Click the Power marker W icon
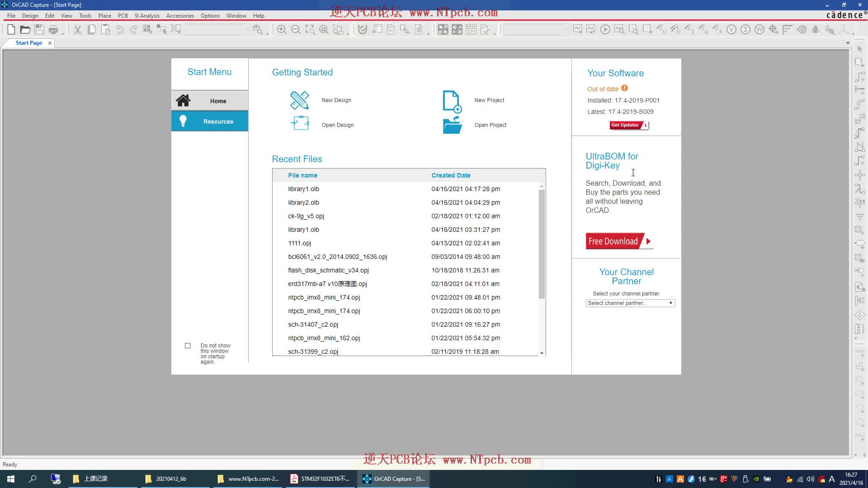Image resolution: width=868 pixels, height=488 pixels. [759, 30]
